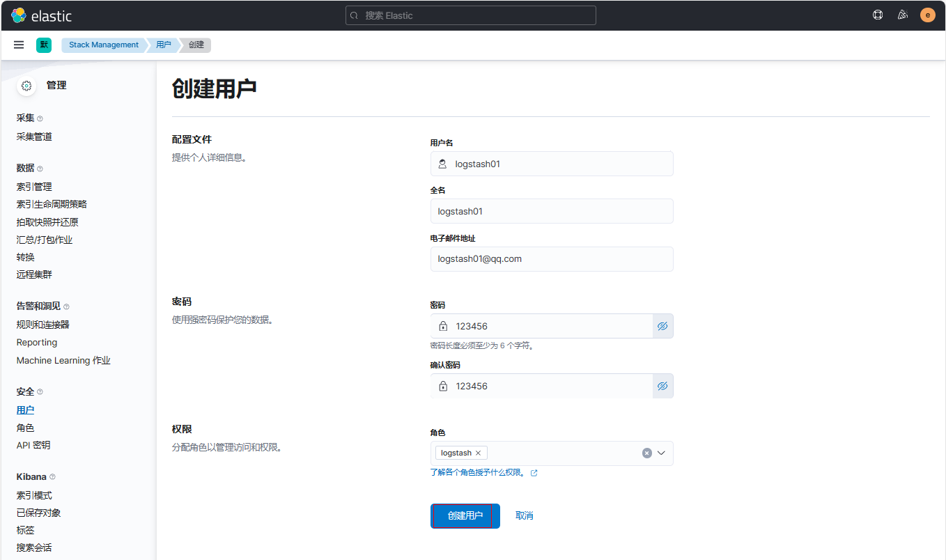Image resolution: width=946 pixels, height=560 pixels.
Task: Click the green space avatar icon
Action: click(44, 45)
